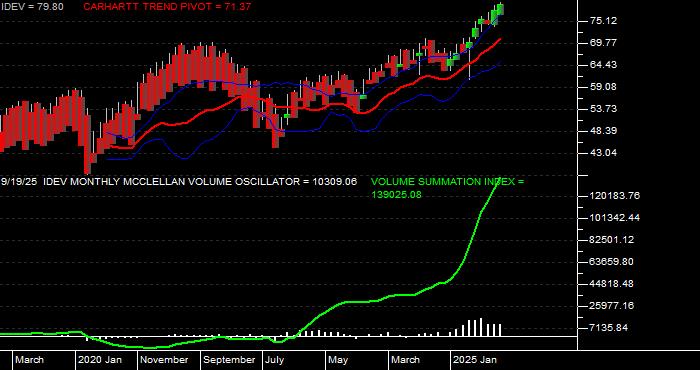Screen dimensions: 700x370
Task: Click the CARHARTT TREND PIVOT = 71.37 label
Action: 167,7
